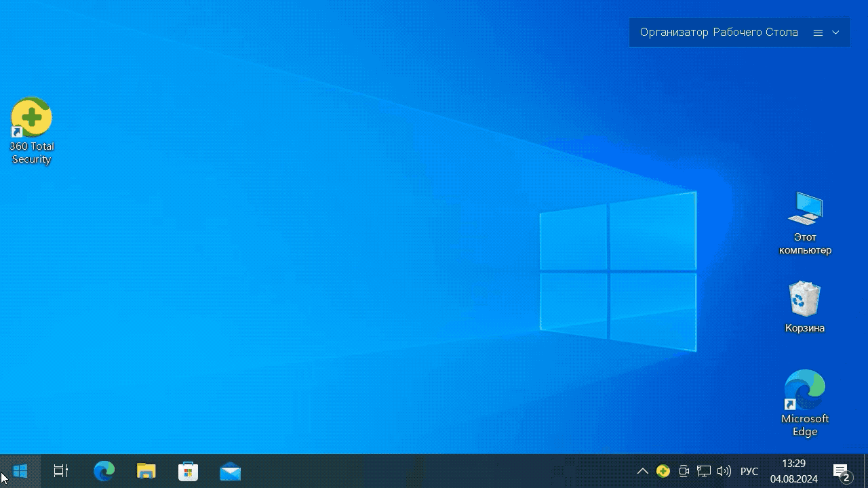Open Microsoft Edge from the taskbar

(104, 471)
